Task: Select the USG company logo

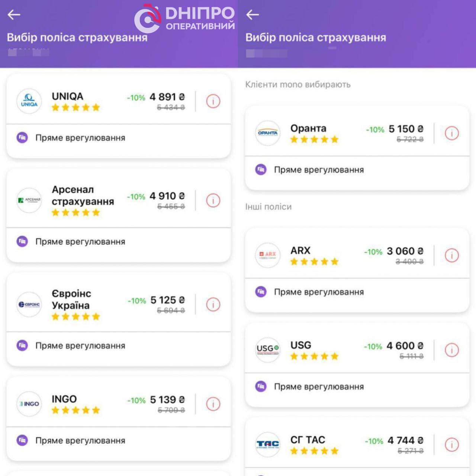Action: point(267,350)
